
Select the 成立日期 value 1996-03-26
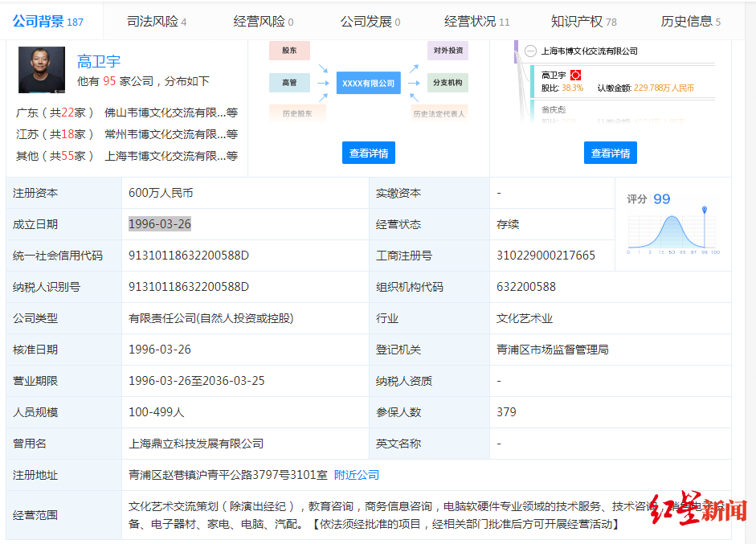tap(160, 223)
